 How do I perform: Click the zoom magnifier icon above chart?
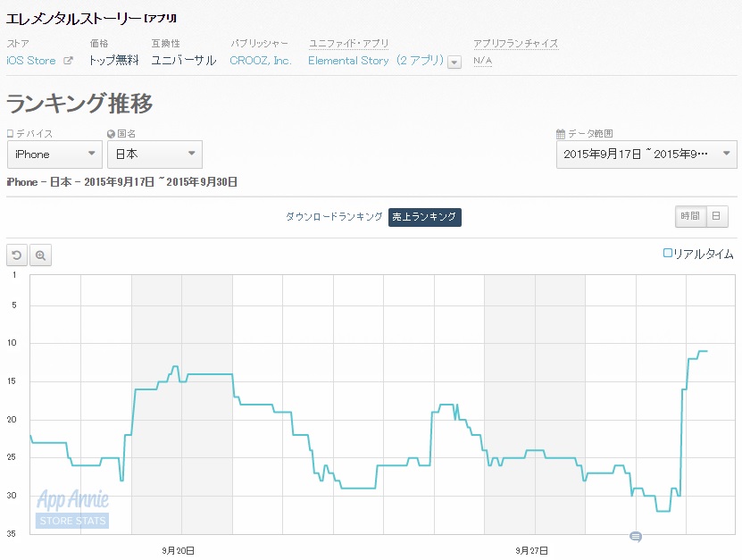point(41,255)
